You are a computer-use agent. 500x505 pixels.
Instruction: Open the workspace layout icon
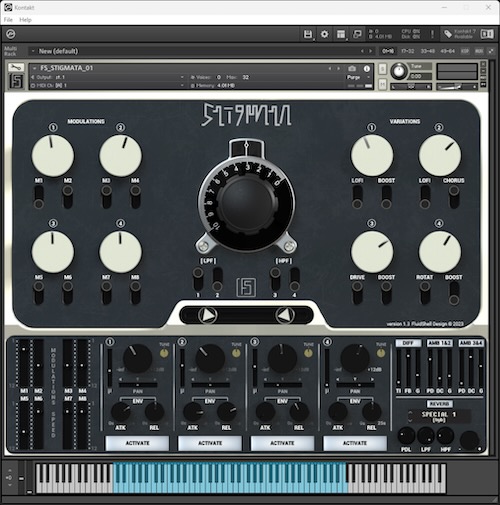341,34
